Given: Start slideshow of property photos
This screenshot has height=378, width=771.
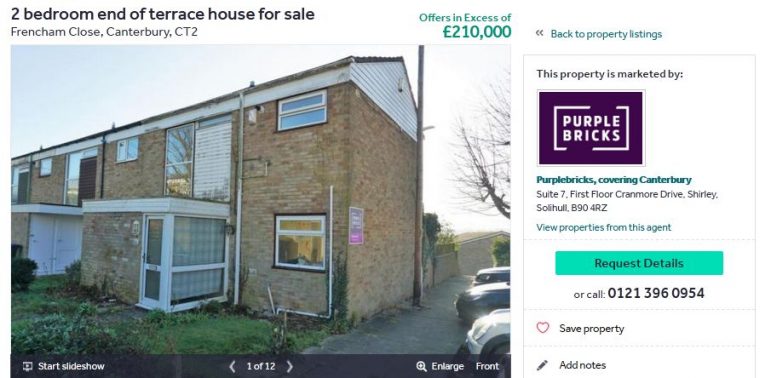Looking at the screenshot, I should point(71,366).
